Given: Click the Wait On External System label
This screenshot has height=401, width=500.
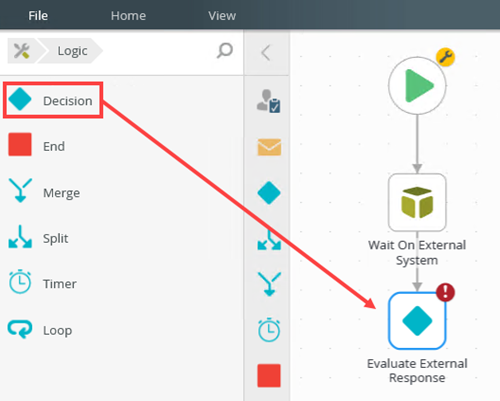Looking at the screenshot, I should [417, 252].
